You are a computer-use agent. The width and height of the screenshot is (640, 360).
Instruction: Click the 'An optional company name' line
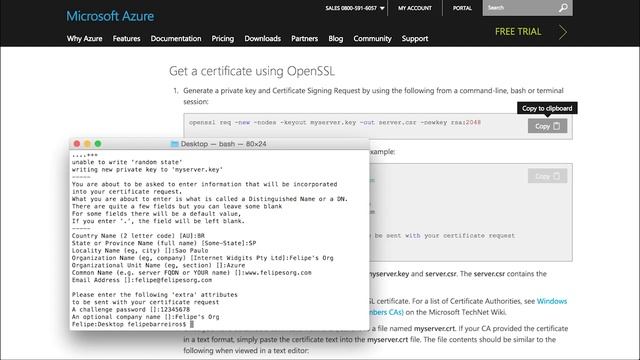point(145,317)
